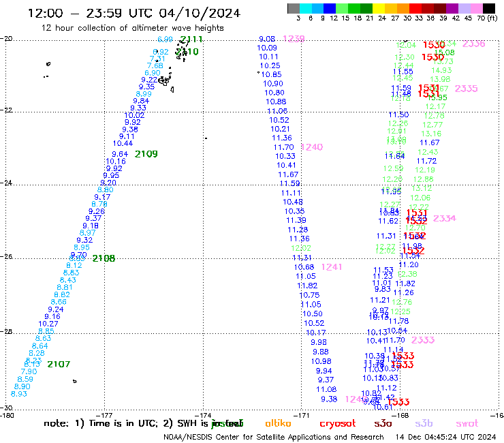Click the -22 latitude axis label
Screen dimensions: 504x443
pos(6,110)
